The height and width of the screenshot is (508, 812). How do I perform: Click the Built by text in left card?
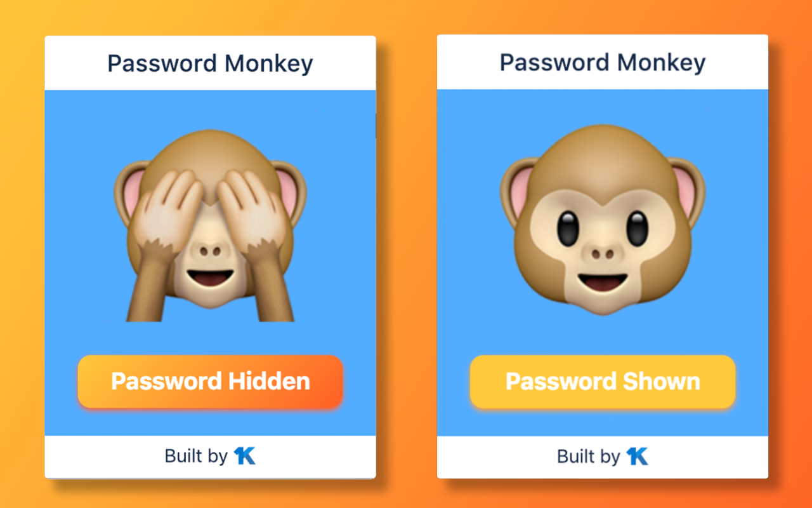(196, 456)
